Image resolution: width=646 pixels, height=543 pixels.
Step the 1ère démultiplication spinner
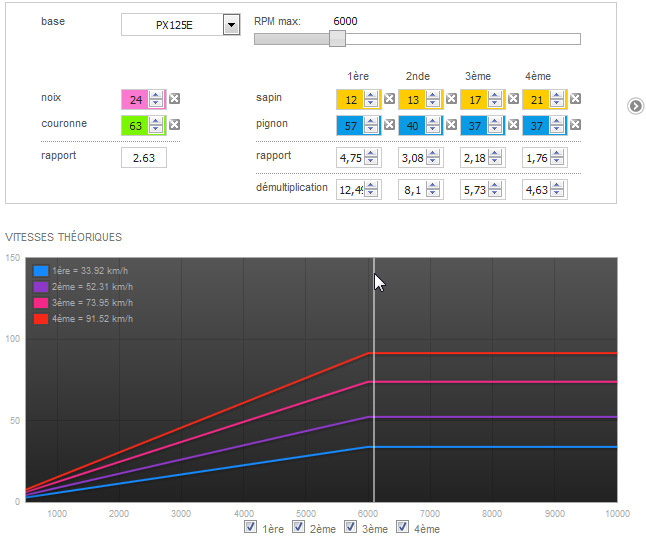371,190
